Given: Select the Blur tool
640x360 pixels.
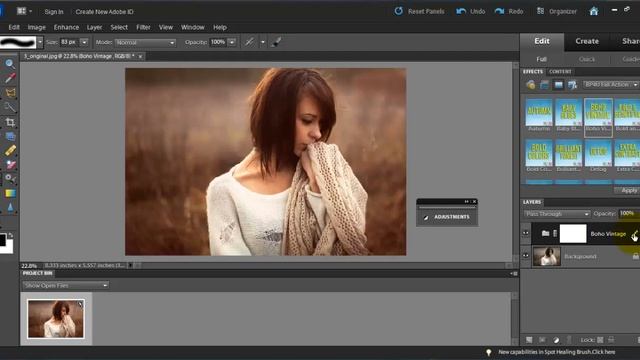Looking at the screenshot, I should [x=10, y=208].
